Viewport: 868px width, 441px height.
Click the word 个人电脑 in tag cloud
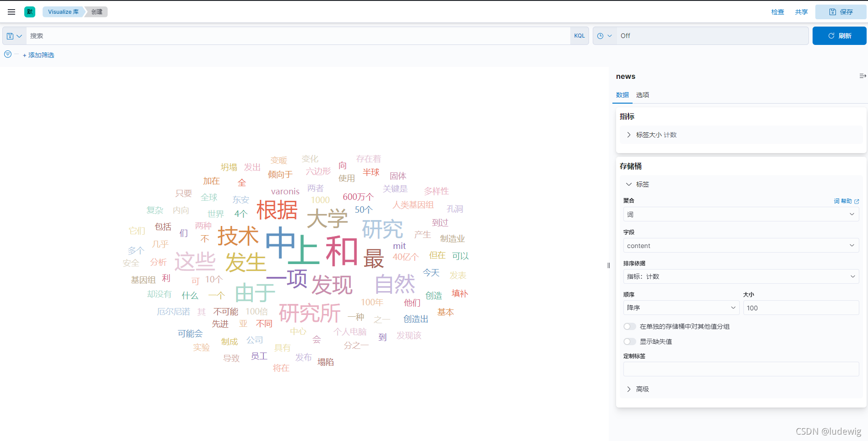pyautogui.click(x=350, y=331)
